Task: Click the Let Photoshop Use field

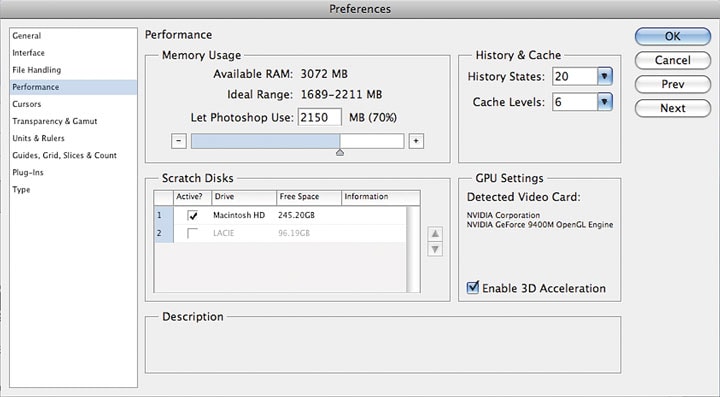Action: [x=320, y=117]
